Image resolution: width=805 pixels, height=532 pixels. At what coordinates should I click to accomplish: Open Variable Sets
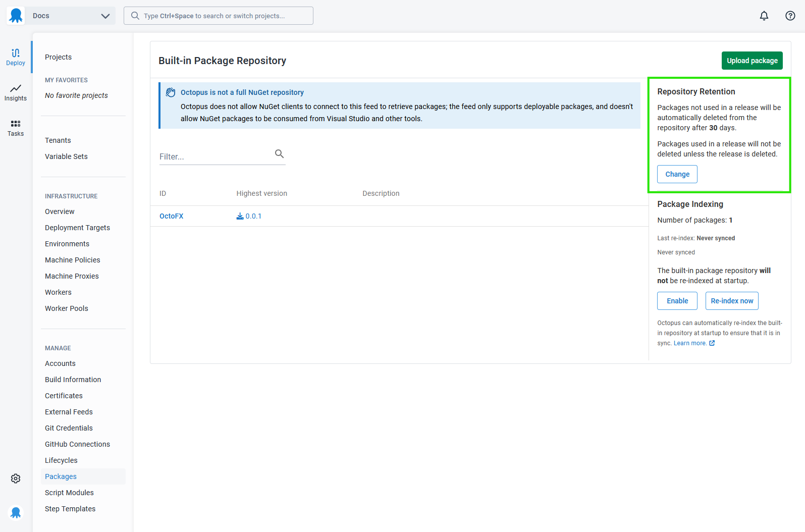[x=66, y=156]
